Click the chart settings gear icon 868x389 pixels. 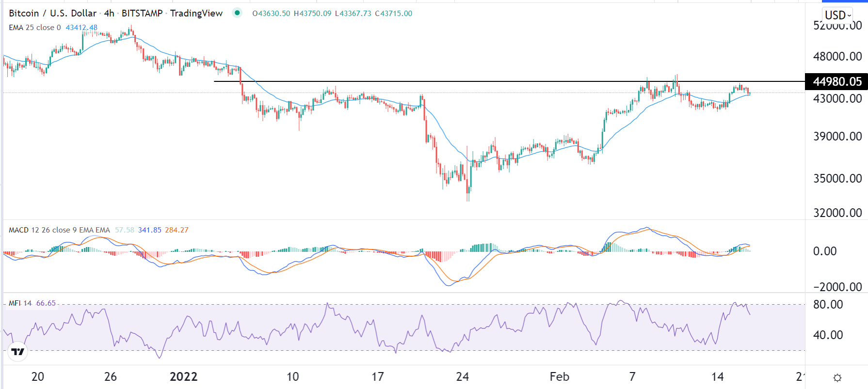pyautogui.click(x=837, y=378)
